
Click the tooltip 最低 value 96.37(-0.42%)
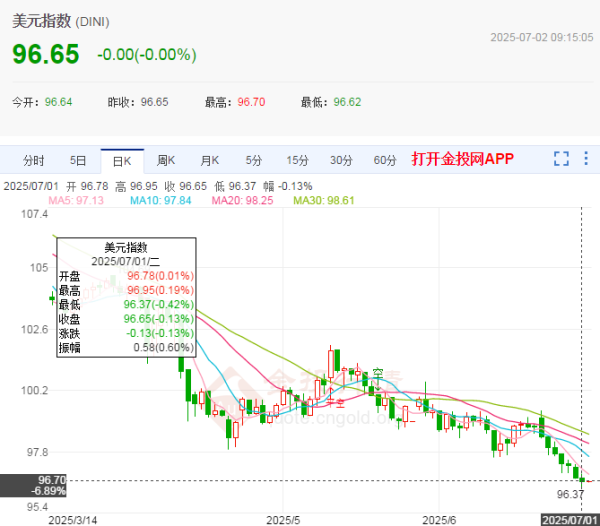(159, 305)
